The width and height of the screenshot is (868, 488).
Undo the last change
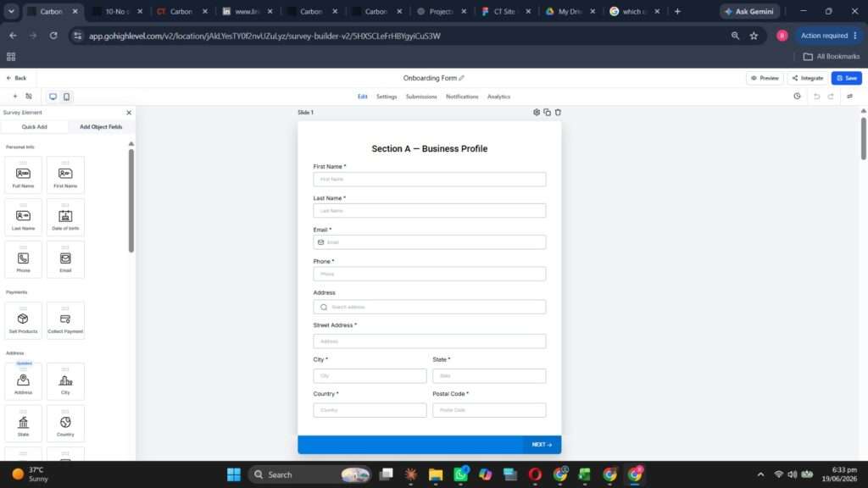coord(816,97)
